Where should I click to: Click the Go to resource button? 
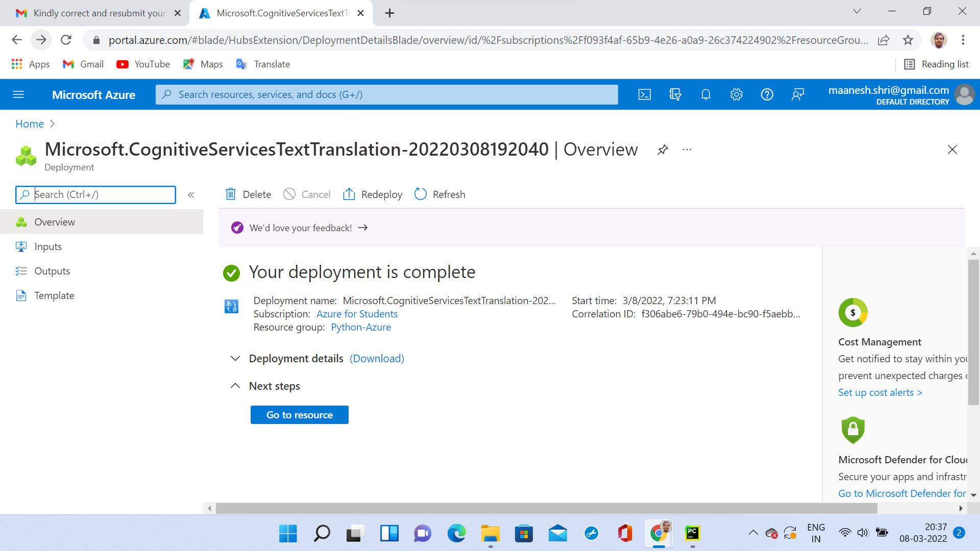point(299,414)
